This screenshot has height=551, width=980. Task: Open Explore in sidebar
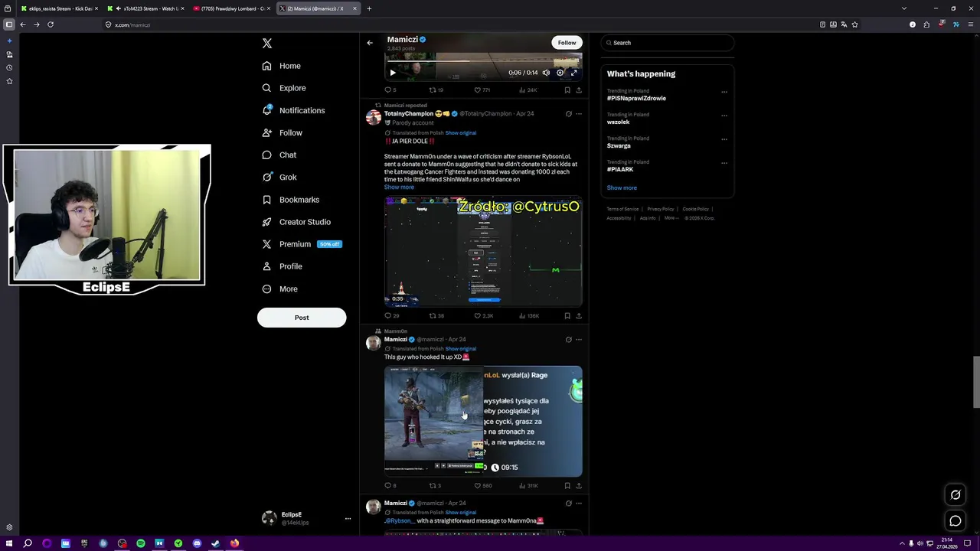pyautogui.click(x=283, y=88)
